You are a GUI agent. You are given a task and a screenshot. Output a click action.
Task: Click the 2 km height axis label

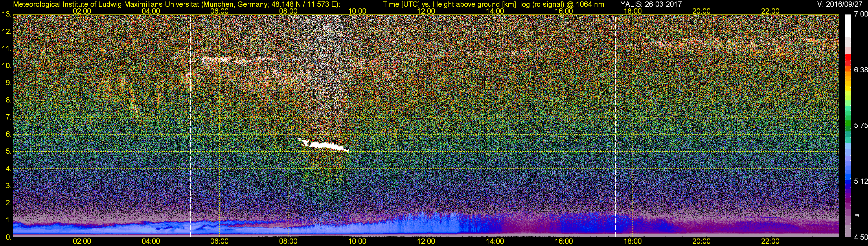(x=8, y=203)
